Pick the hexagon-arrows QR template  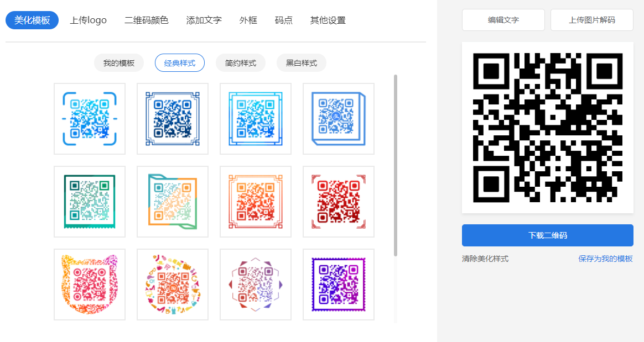[256, 285]
